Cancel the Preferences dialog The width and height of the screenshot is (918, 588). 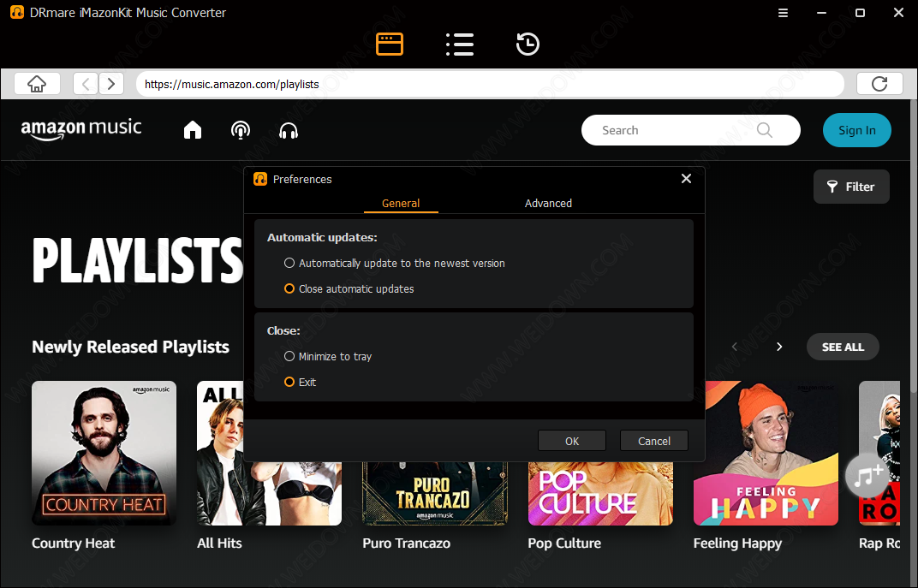coord(654,441)
